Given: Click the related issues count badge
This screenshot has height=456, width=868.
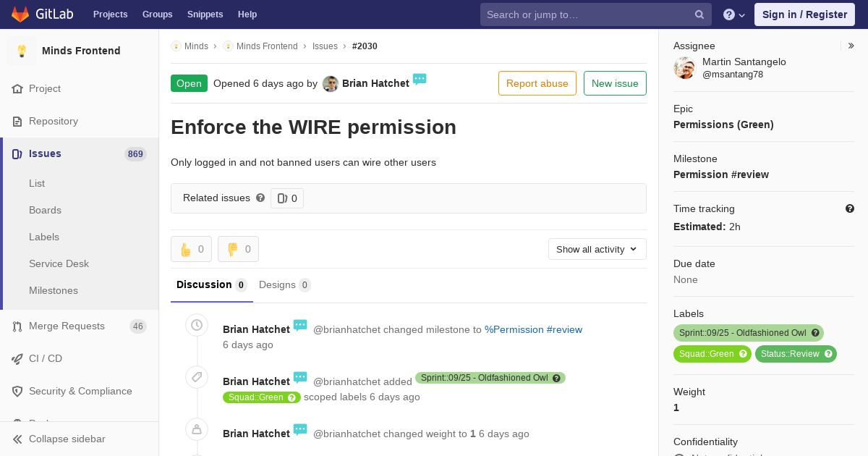Looking at the screenshot, I should pos(287,198).
